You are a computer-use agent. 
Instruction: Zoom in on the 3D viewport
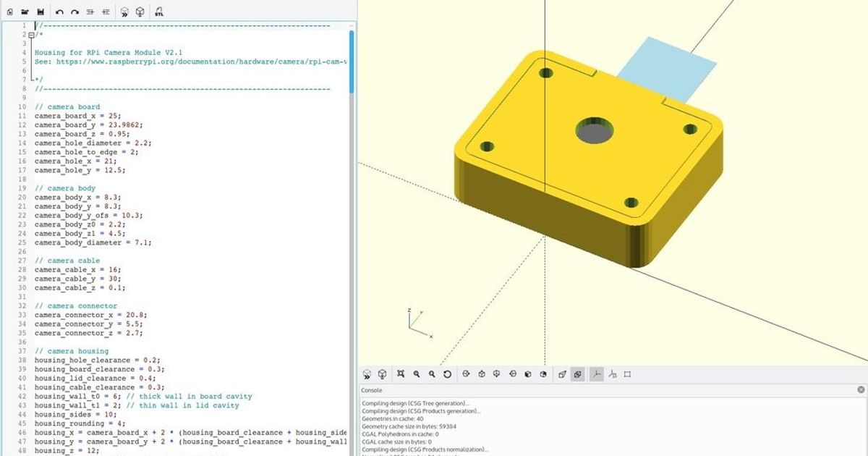coord(416,374)
